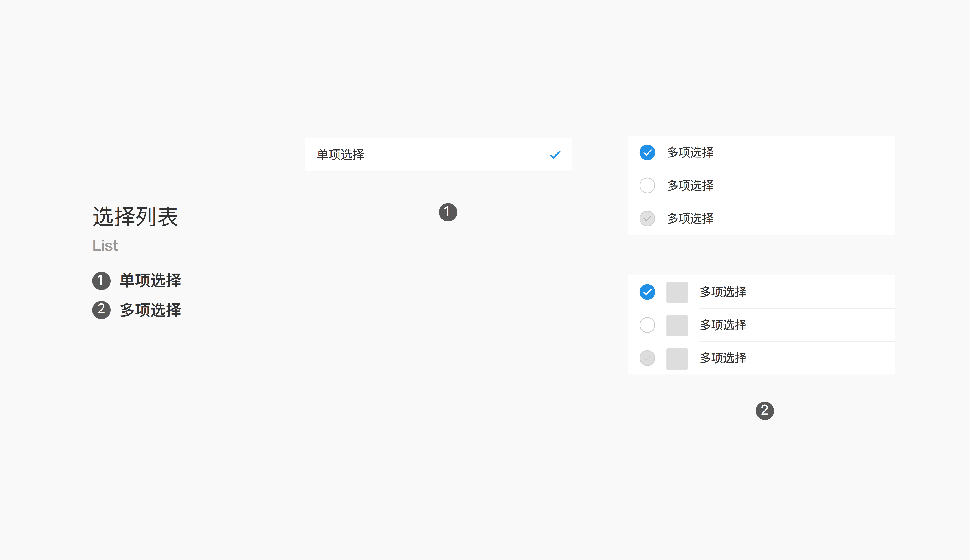Toggle the checked 多项选择 radio button
Image resolution: width=970 pixels, height=560 pixels.
tap(647, 152)
